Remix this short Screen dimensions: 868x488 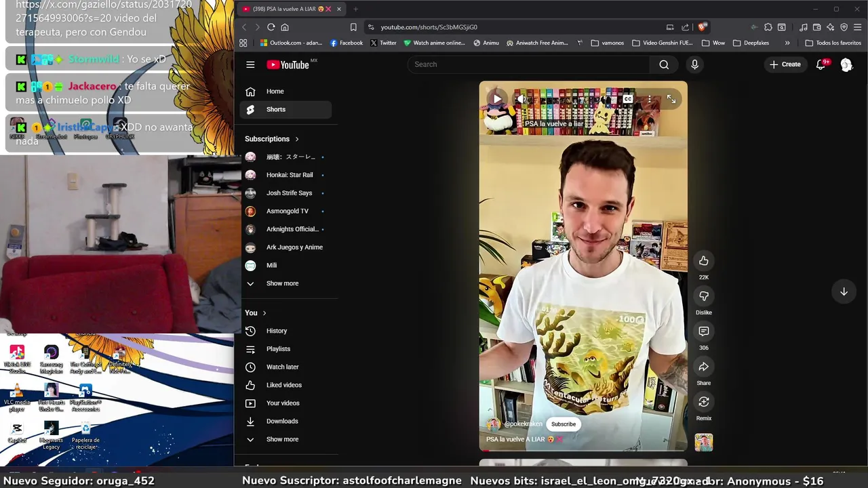tap(704, 402)
